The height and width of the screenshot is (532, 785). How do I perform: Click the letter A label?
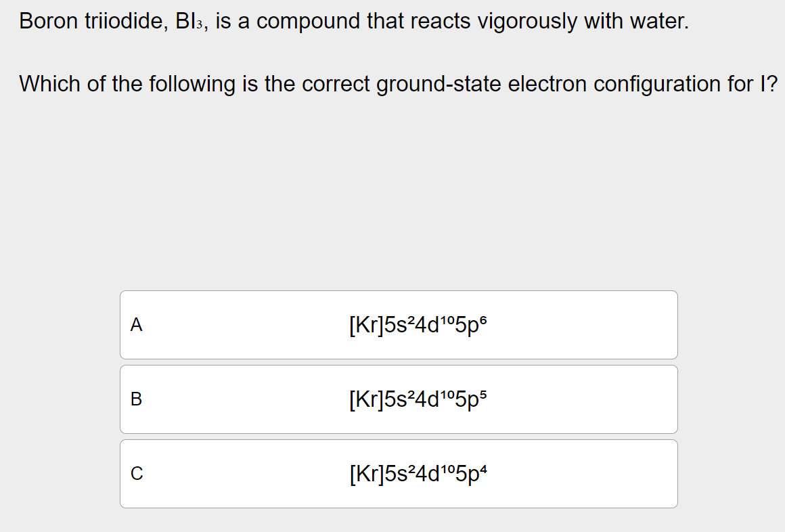click(x=137, y=325)
